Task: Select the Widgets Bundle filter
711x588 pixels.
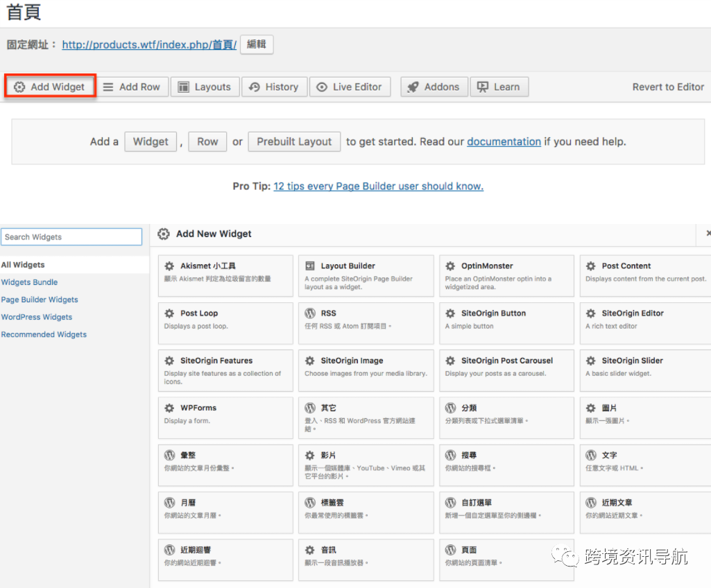Action: coord(29,282)
